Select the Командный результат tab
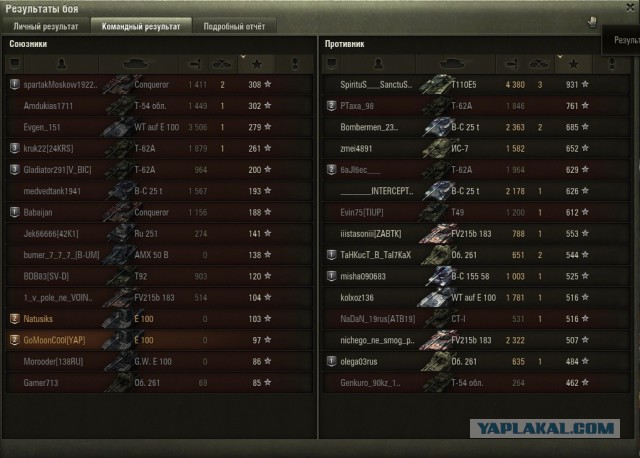The image size is (640, 458). [141, 27]
